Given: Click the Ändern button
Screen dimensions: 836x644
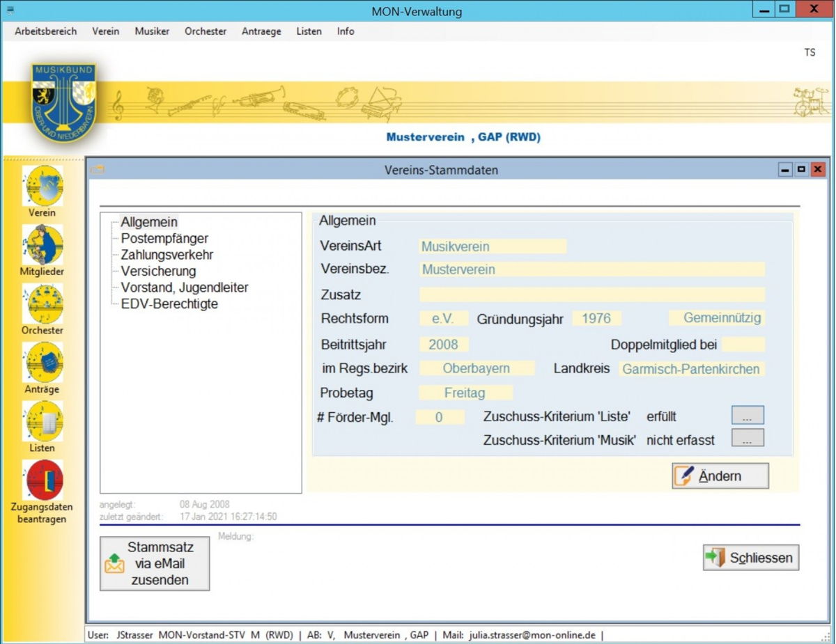Looking at the screenshot, I should (x=720, y=476).
